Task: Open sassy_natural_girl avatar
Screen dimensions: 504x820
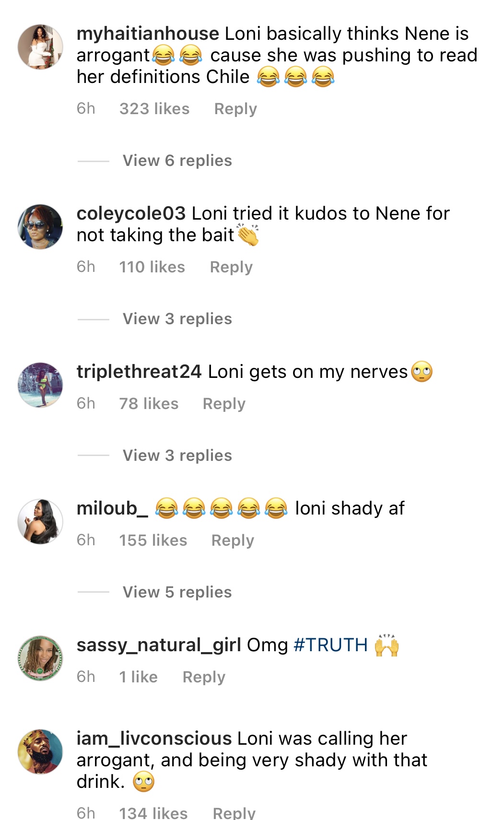Action: [40, 658]
